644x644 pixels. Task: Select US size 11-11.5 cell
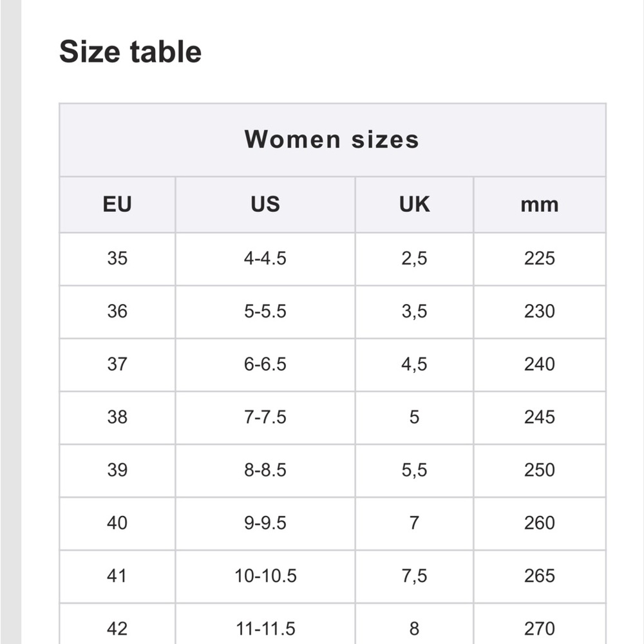(265, 624)
